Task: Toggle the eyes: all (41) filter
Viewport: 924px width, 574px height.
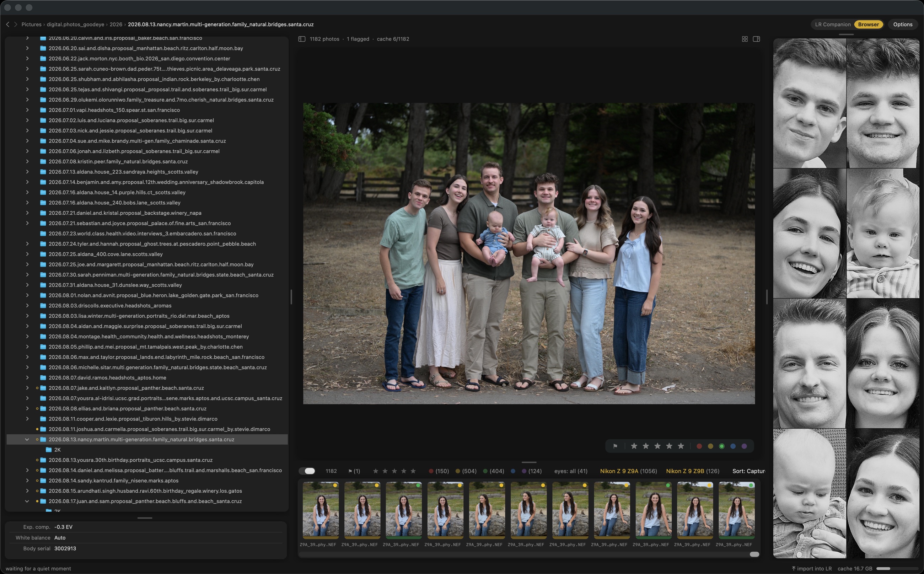Action: pyautogui.click(x=571, y=471)
